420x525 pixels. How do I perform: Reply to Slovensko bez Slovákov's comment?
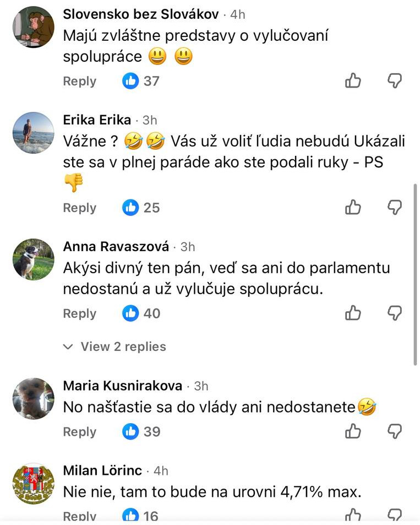pyautogui.click(x=80, y=81)
